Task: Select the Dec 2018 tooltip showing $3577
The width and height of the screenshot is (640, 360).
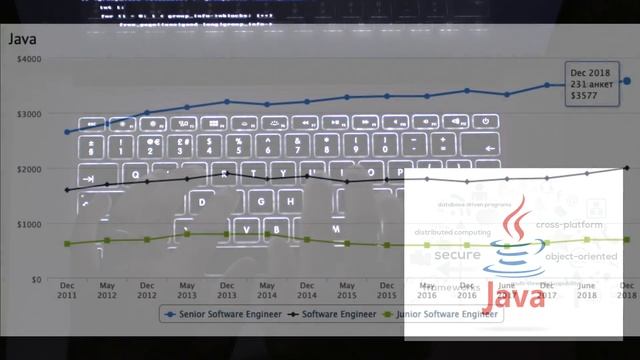Action: 592,84
